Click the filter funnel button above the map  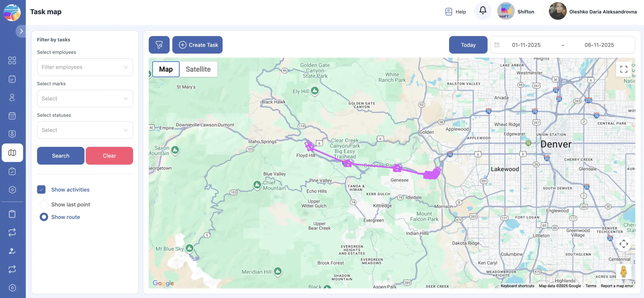pos(159,45)
